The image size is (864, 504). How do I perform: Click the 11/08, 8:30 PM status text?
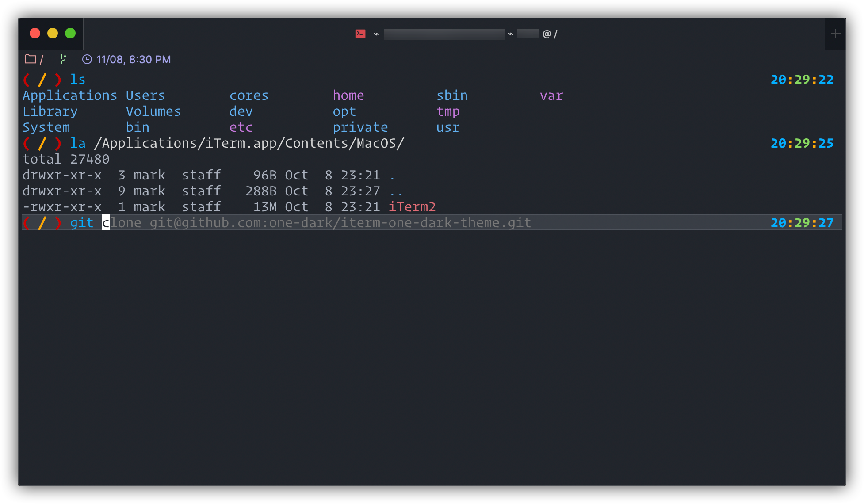134,59
